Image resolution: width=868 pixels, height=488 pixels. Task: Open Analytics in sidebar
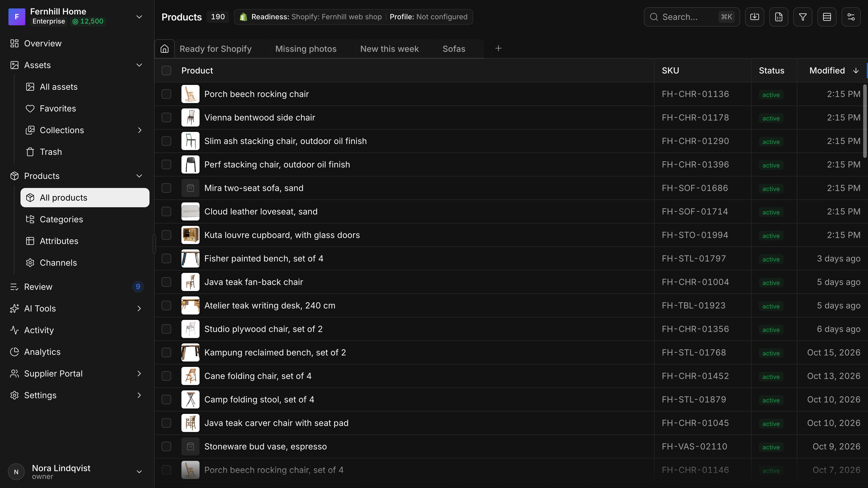click(77, 352)
